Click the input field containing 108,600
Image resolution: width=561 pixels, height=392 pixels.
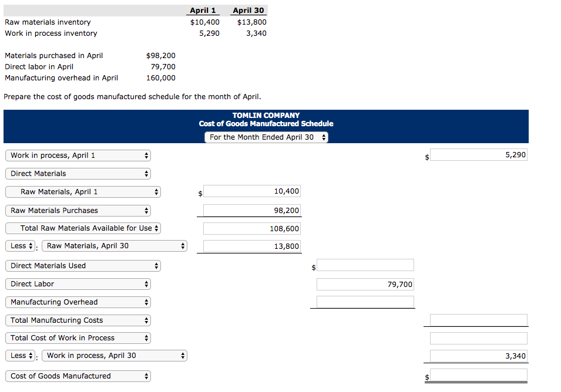click(x=252, y=229)
